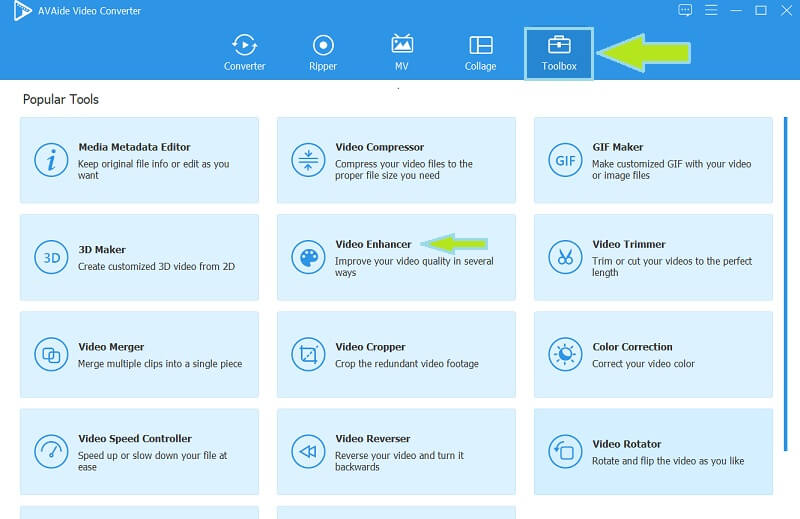Open Video Trimmer title

(x=629, y=244)
